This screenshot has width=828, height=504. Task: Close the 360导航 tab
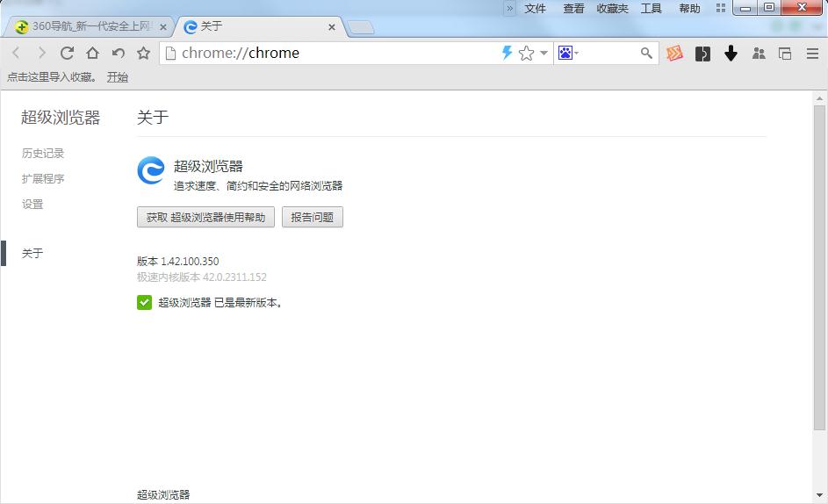point(163,27)
